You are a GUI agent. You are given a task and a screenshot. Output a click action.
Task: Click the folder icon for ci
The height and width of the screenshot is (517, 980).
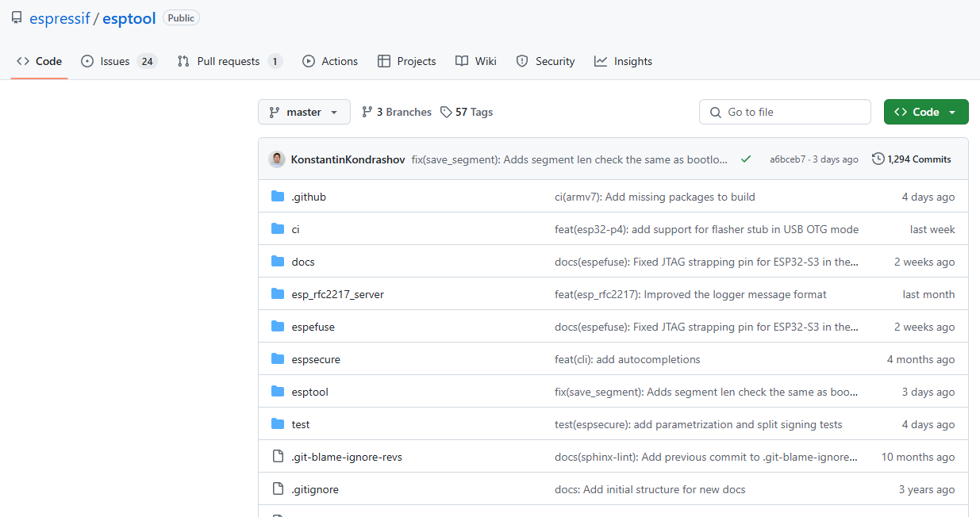pos(278,229)
